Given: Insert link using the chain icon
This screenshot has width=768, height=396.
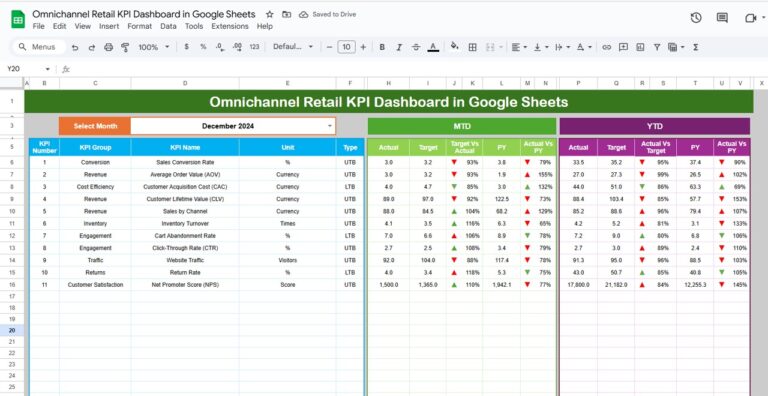Looking at the screenshot, I should (x=606, y=47).
